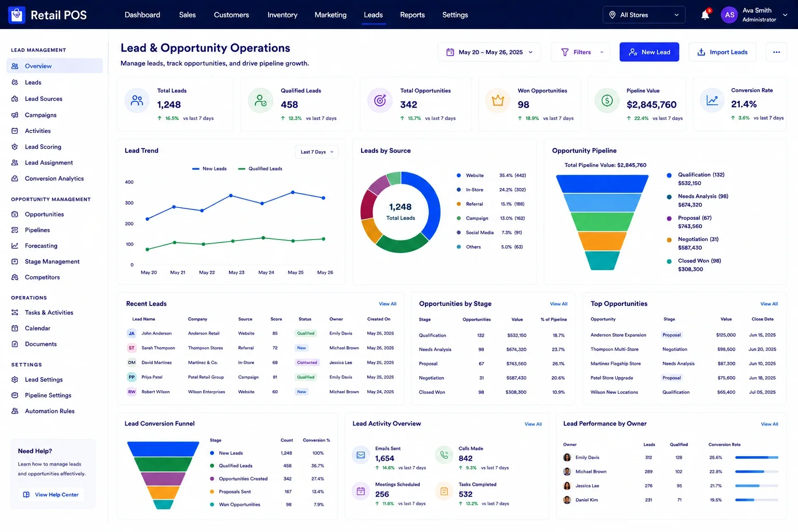Open the Marketing menu item
Viewport: 798px width, 532px height.
(x=330, y=15)
